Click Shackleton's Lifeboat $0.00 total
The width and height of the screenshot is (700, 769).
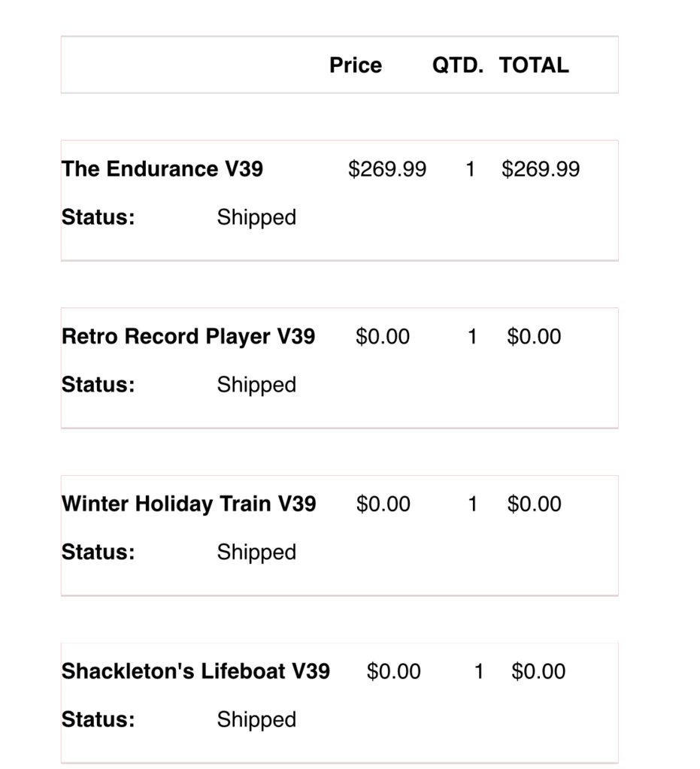(x=538, y=671)
